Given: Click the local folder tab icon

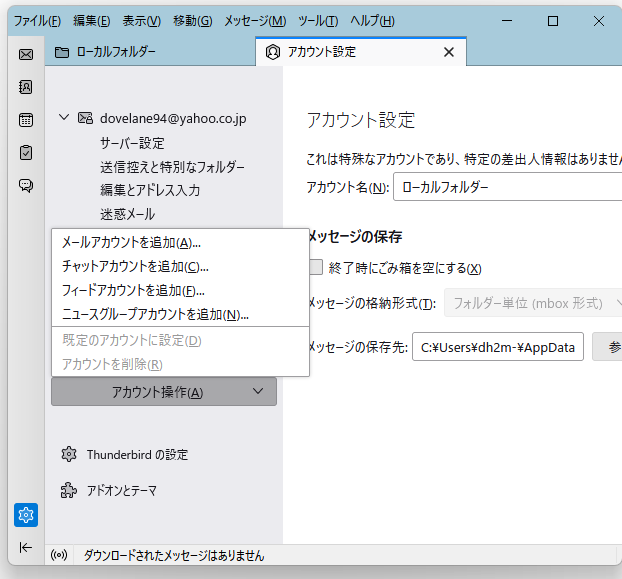Looking at the screenshot, I should (x=61, y=52).
